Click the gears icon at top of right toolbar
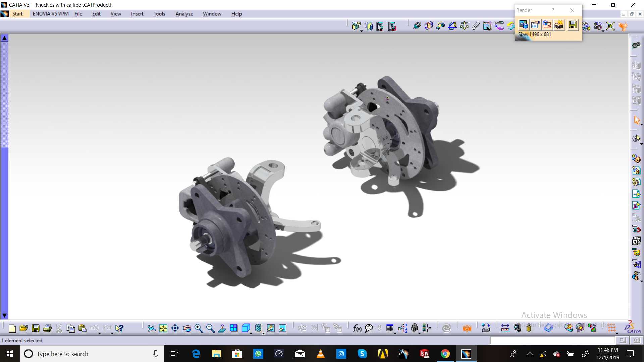This screenshot has height=362, width=644. pyautogui.click(x=636, y=45)
